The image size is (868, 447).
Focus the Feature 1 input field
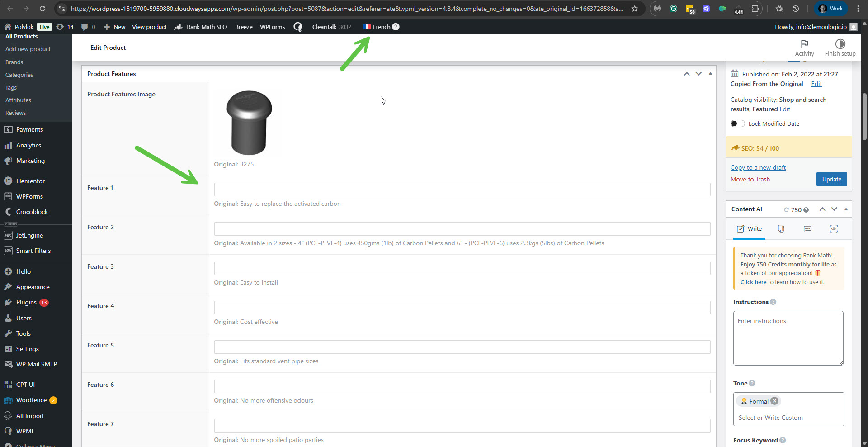(462, 190)
